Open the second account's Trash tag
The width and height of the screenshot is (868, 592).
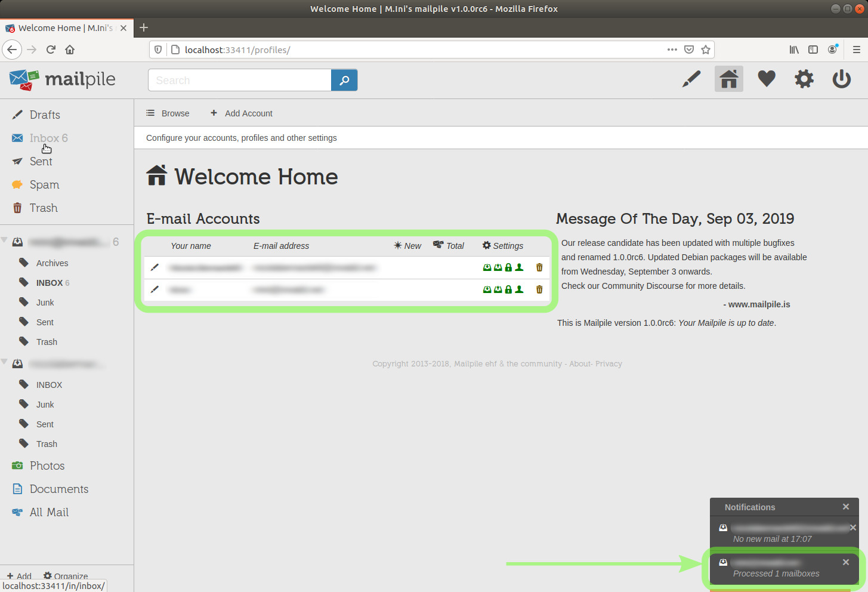47,444
